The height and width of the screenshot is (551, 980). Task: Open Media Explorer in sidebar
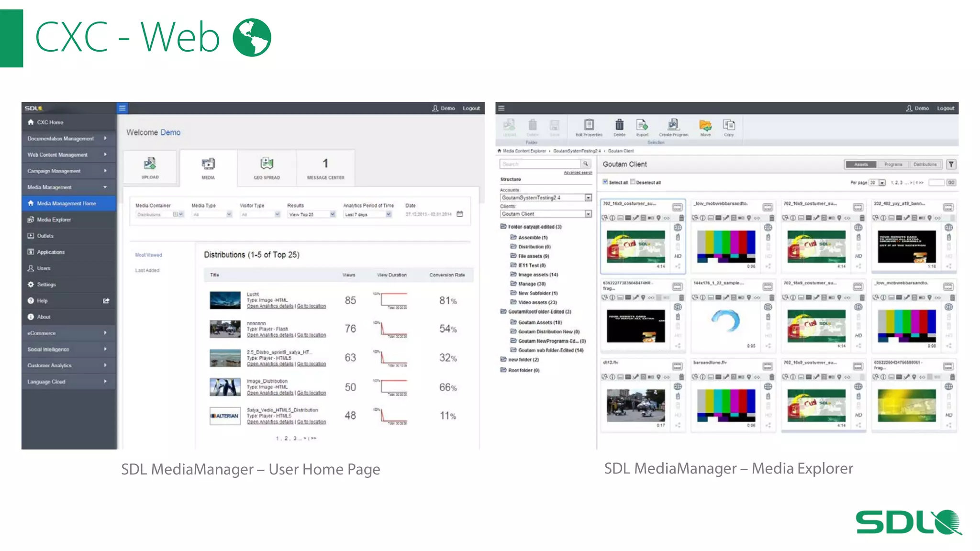69,220
